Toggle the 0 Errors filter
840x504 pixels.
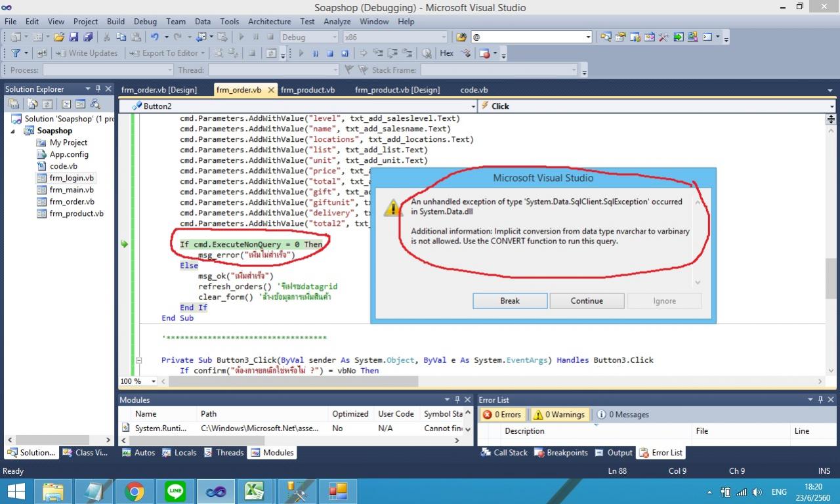[502, 415]
